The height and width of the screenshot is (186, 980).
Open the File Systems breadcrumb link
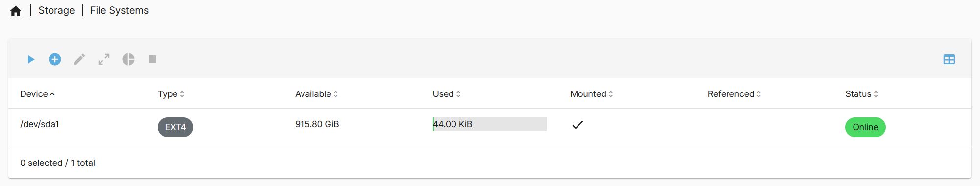coord(119,10)
